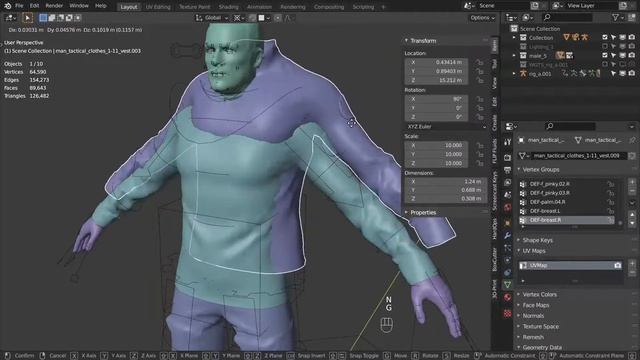Open the pivot point dropdown
640x360 pixels.
pyautogui.click(x=239, y=18)
